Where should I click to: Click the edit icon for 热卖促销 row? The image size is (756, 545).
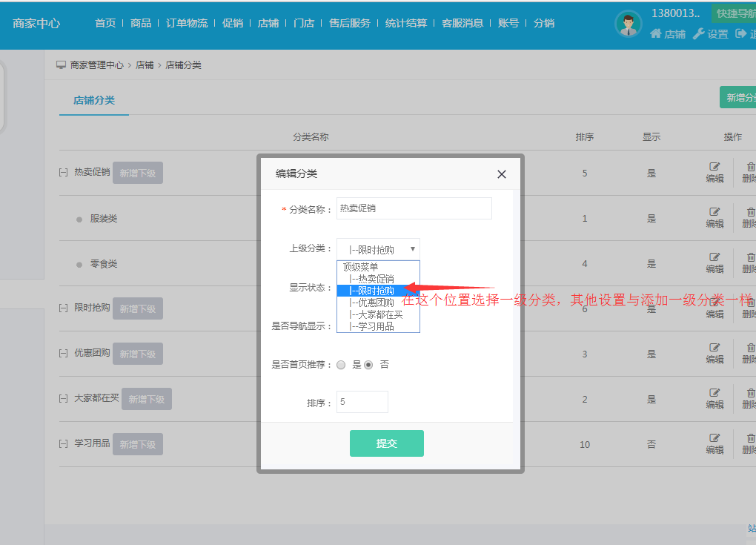[x=714, y=168]
